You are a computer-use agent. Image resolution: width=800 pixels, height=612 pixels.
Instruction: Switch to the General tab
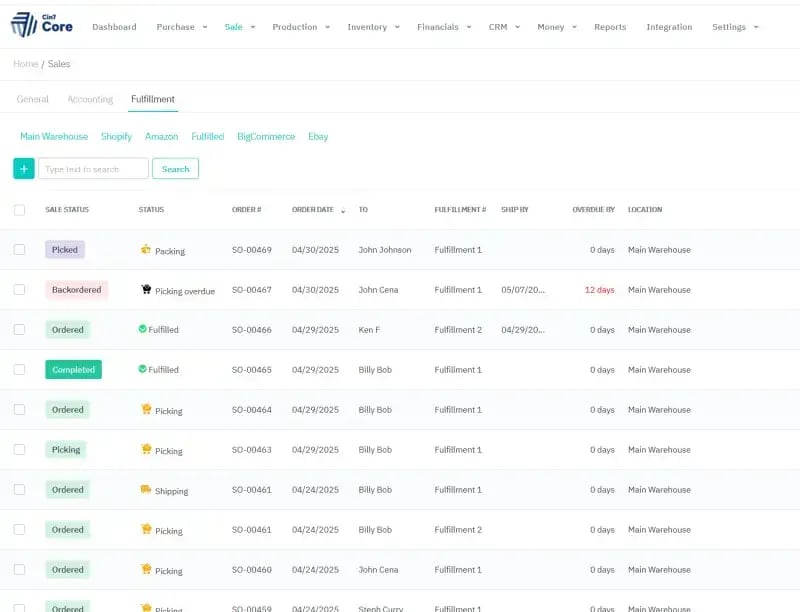tap(33, 99)
